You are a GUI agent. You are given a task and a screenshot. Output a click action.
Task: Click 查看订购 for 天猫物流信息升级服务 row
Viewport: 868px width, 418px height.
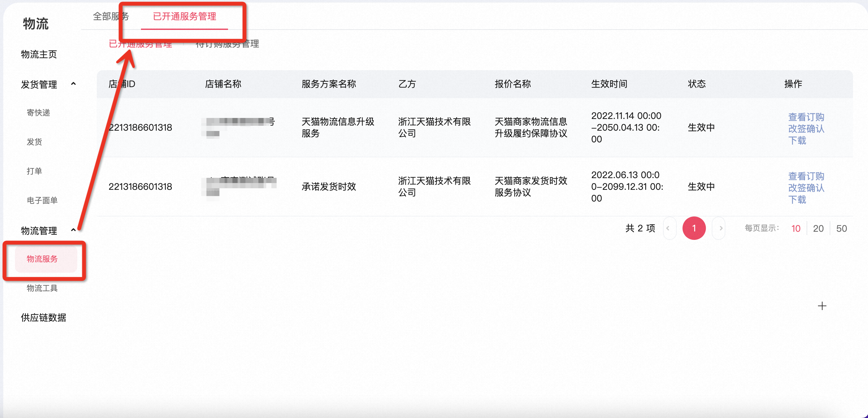(x=806, y=117)
